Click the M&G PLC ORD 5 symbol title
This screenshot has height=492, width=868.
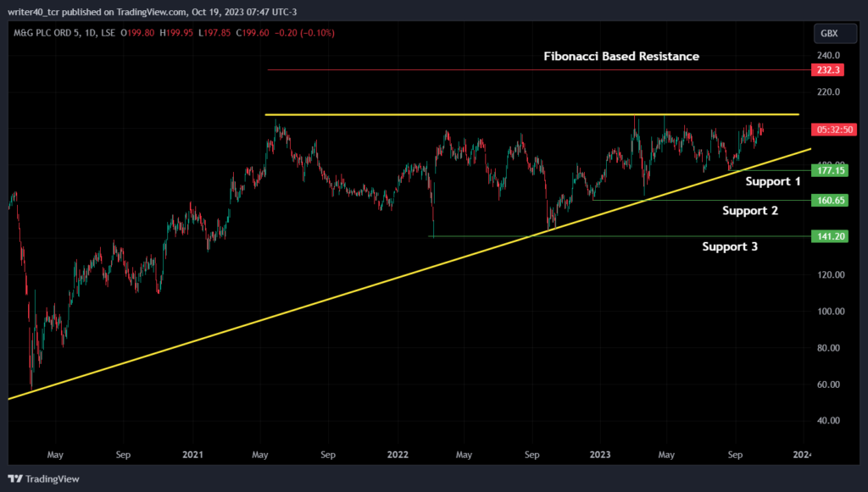click(x=47, y=33)
